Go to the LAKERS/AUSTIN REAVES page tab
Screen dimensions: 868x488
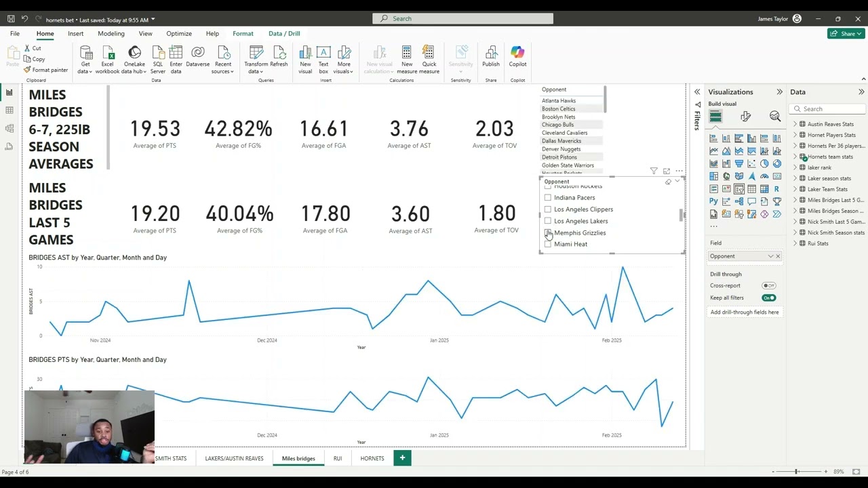(234, 458)
